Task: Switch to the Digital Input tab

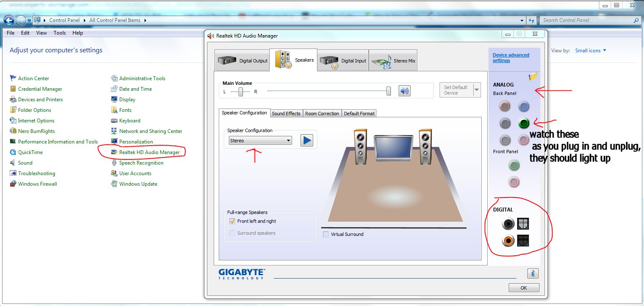Action: 343,61
